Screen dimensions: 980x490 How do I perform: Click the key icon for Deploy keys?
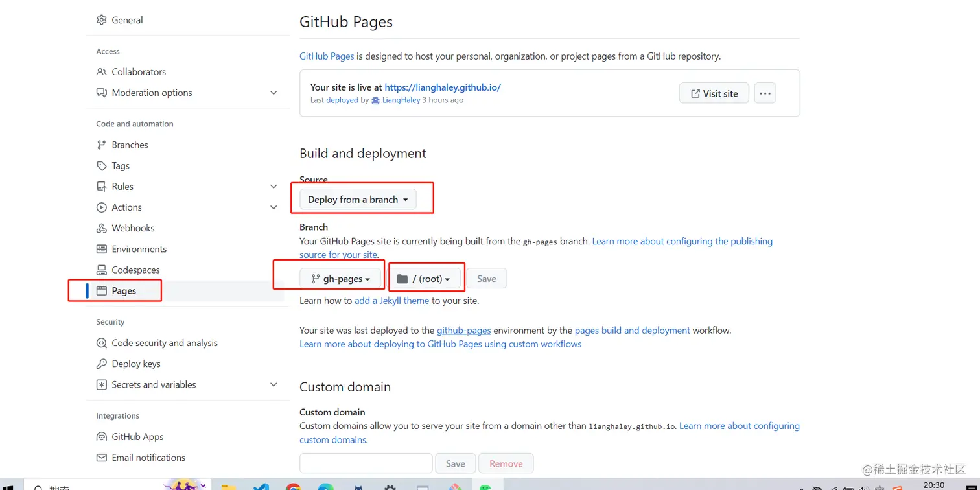tap(101, 364)
